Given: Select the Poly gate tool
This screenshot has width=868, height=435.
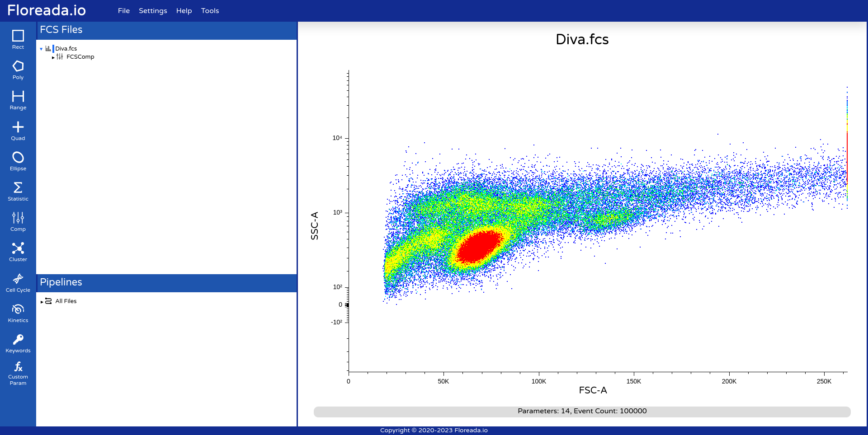Looking at the screenshot, I should click(x=18, y=70).
